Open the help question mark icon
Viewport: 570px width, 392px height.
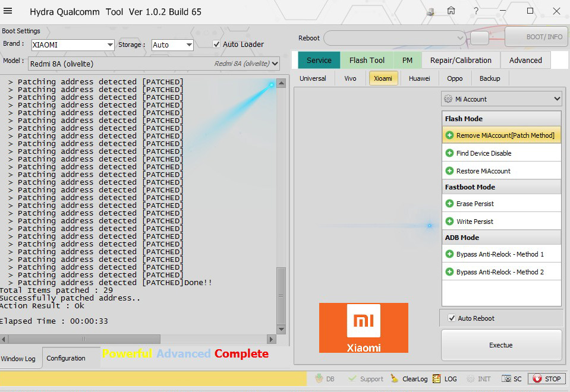click(x=476, y=11)
